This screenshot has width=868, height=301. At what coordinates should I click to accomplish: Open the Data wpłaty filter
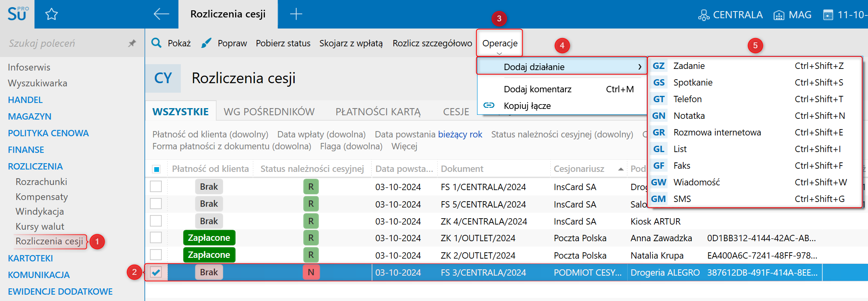[x=321, y=134]
